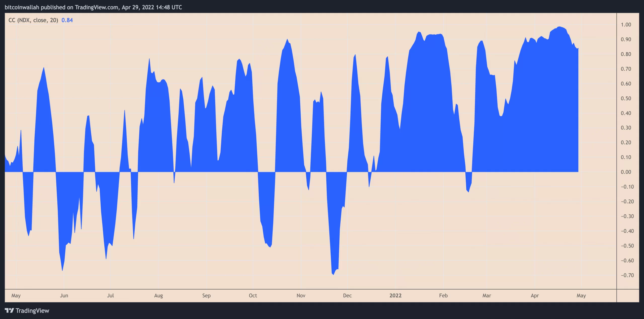Viewport: 644px width, 319px height.
Task: Open the TradingView wordmark link
Action: [32, 311]
